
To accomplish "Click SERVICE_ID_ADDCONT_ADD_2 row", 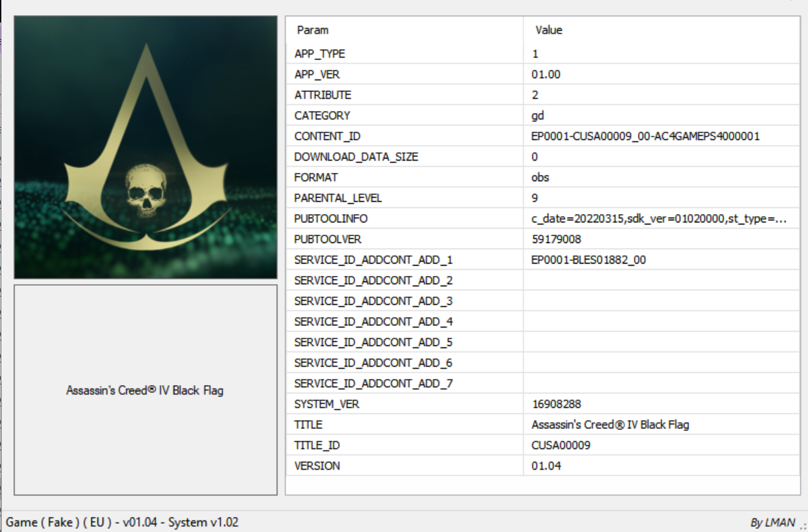I will click(543, 280).
